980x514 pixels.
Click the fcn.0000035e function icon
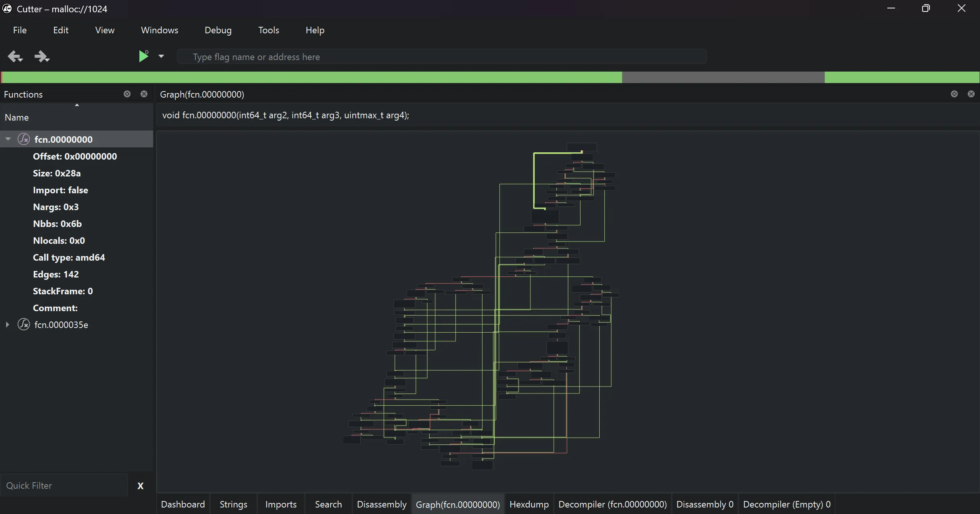tap(24, 325)
